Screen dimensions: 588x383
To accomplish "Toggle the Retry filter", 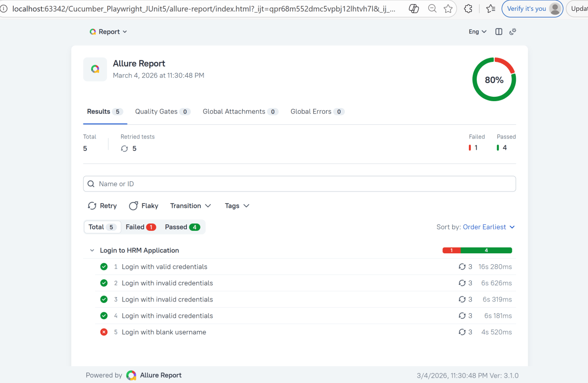I will [102, 206].
